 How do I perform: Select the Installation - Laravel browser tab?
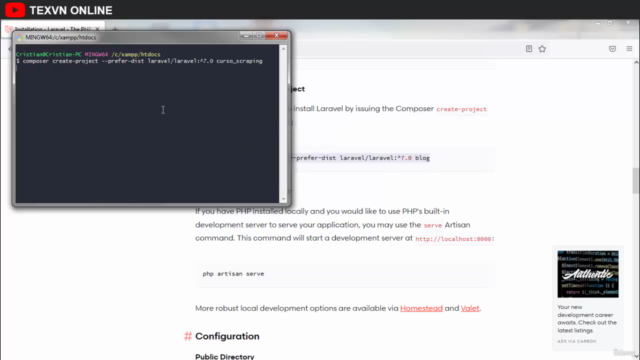tap(52, 29)
